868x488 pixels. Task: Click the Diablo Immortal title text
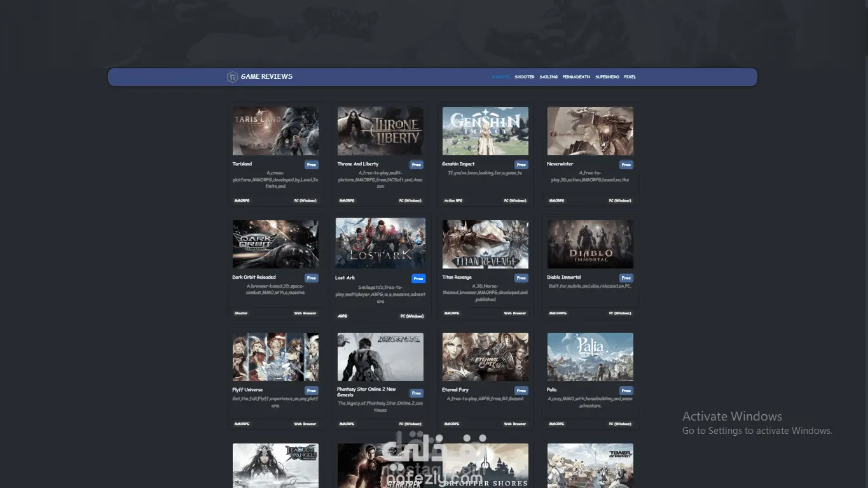(564, 277)
